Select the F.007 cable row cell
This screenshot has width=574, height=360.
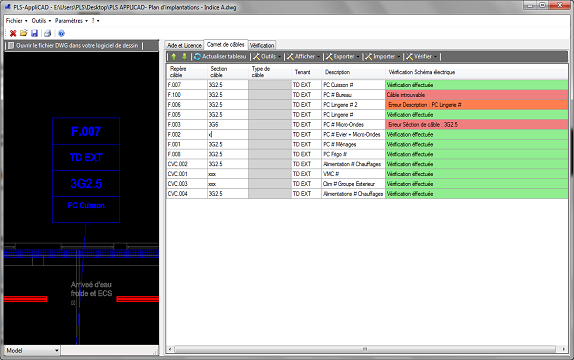coord(187,85)
